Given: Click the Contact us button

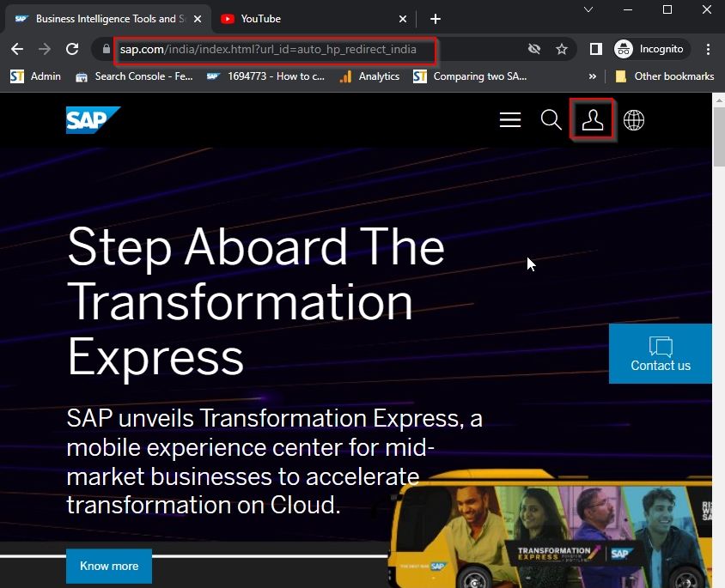Looking at the screenshot, I should click(661, 354).
